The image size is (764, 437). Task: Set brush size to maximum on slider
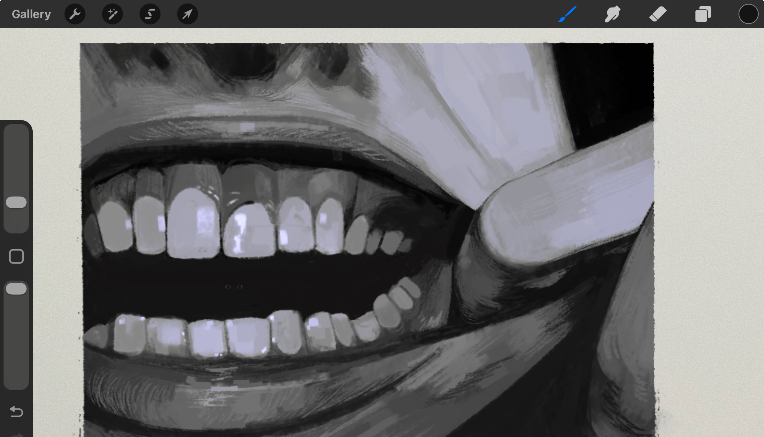point(16,132)
